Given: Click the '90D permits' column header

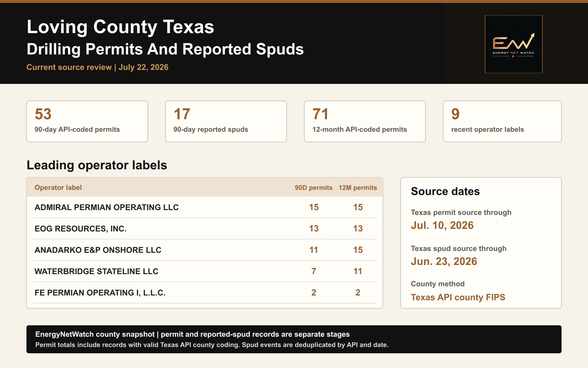Looking at the screenshot, I should 313,188.
